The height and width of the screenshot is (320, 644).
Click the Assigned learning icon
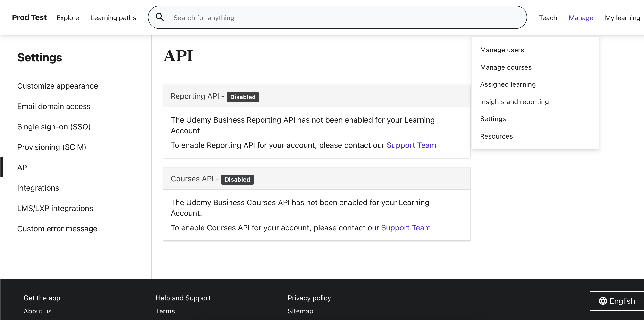click(508, 84)
